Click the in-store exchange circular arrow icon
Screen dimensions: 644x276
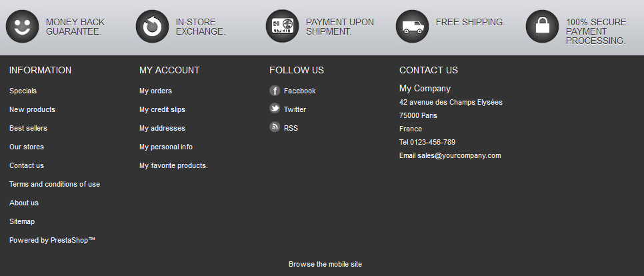(152, 27)
